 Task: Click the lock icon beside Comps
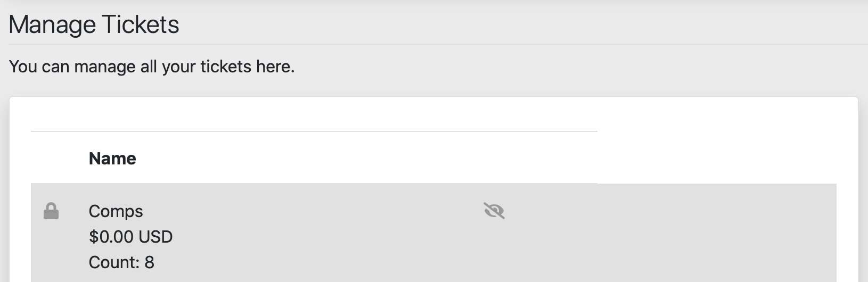pos(51,211)
